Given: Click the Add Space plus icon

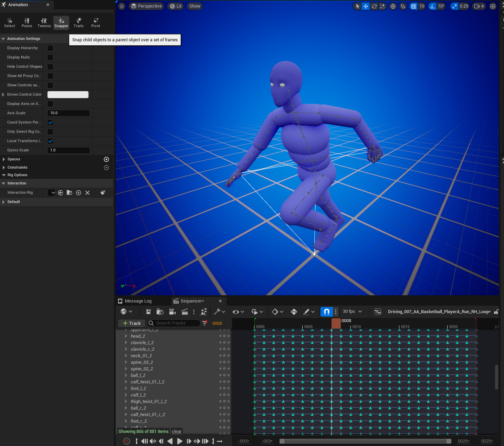Looking at the screenshot, I should click(x=106, y=159).
